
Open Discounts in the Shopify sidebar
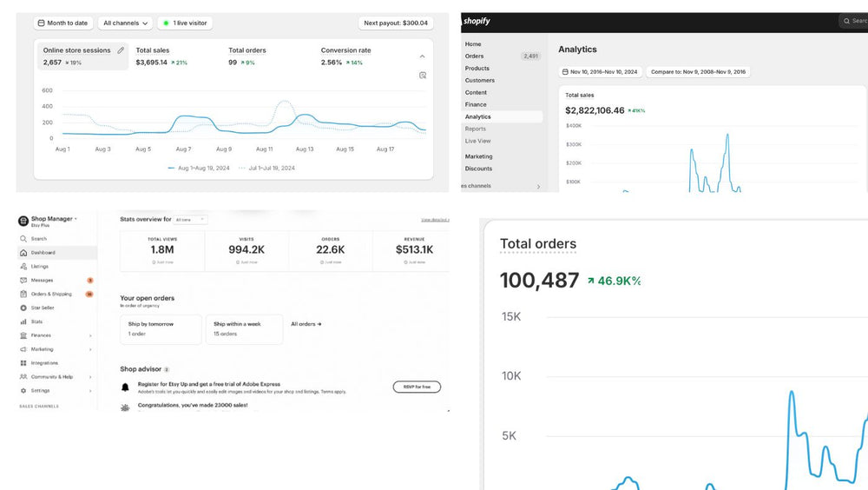pos(478,169)
